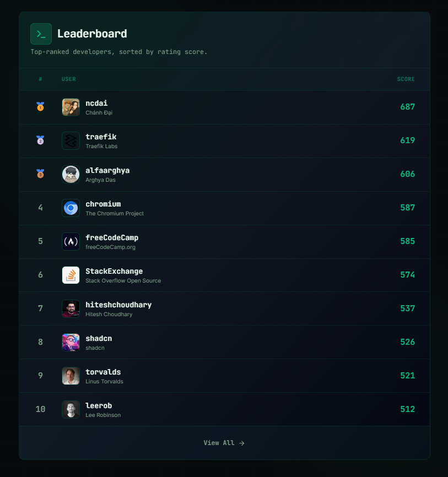Image resolution: width=448 pixels, height=477 pixels.
Task: Select the Traefik Labs logo avatar
Action: 71,140
